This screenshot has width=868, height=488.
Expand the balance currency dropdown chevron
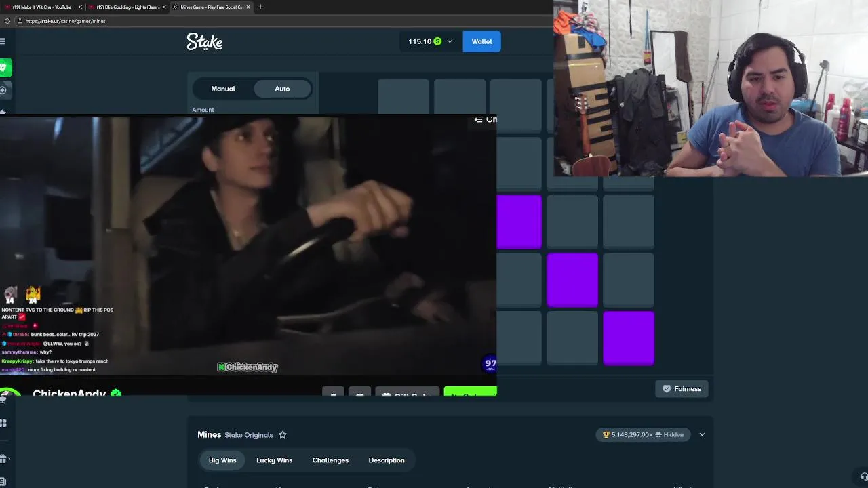pos(450,41)
